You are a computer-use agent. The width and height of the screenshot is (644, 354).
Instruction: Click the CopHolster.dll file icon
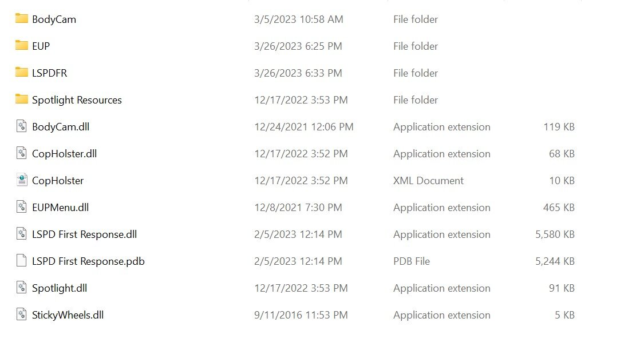coord(22,153)
